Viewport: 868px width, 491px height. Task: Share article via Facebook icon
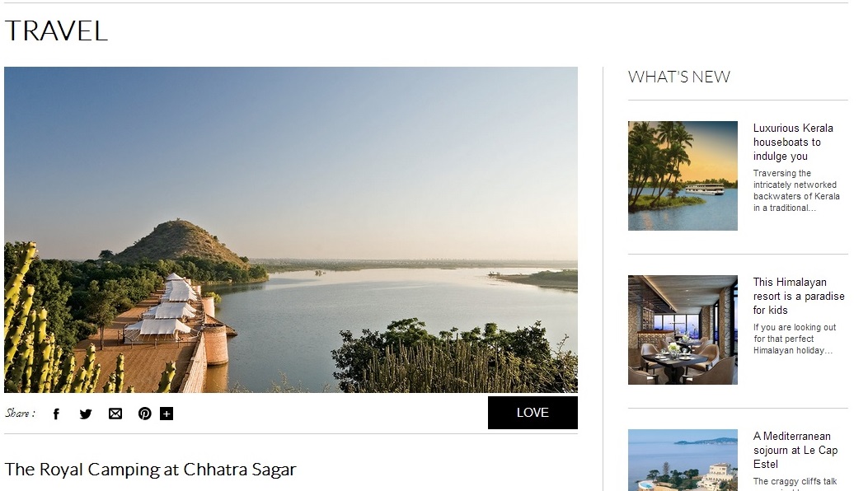[x=56, y=414]
